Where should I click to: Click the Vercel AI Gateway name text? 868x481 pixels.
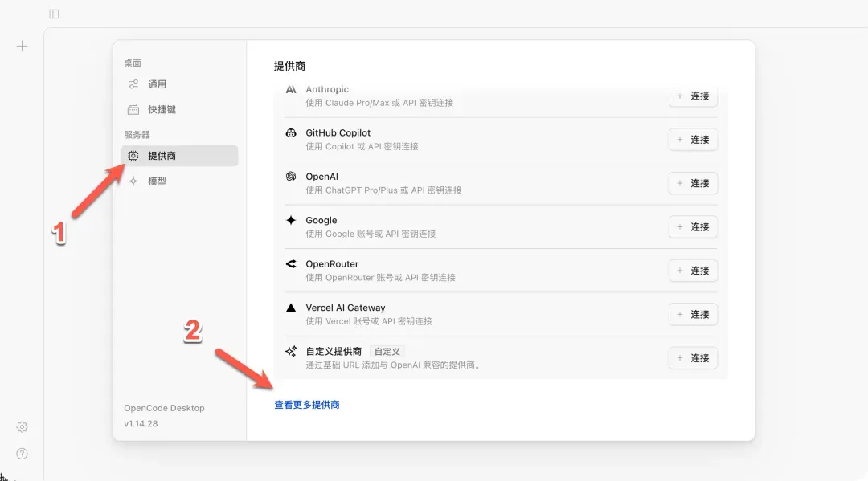(x=346, y=308)
